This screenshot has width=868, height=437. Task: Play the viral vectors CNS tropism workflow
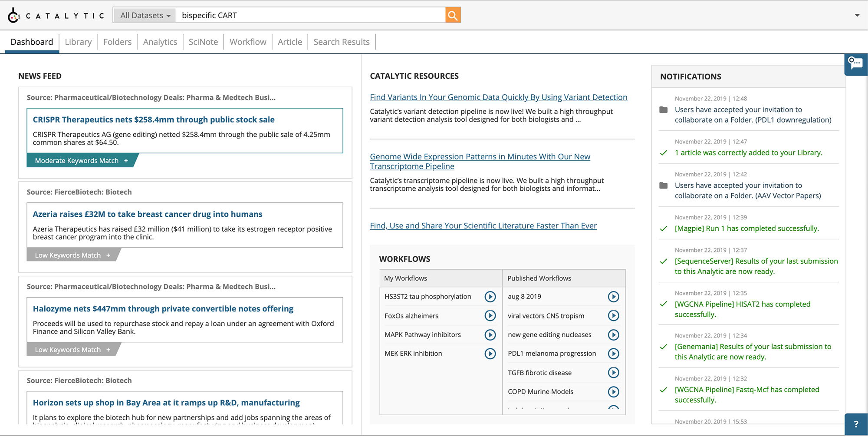coord(613,316)
